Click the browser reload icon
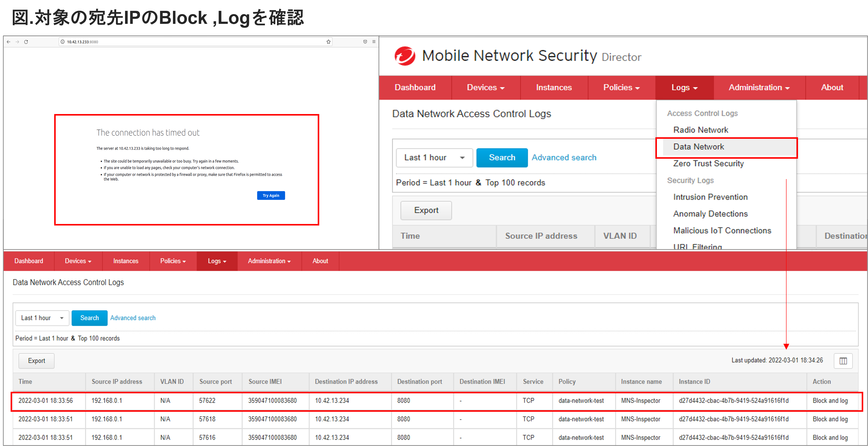Screen dimensions: 868x446 point(26,42)
